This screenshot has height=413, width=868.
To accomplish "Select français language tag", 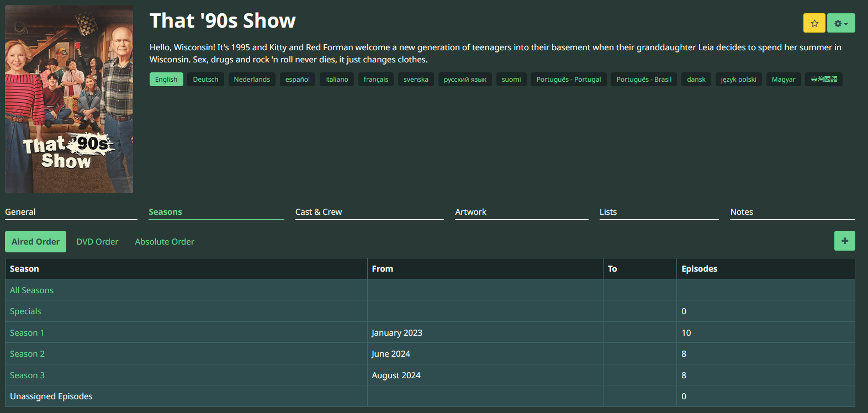I will coord(376,80).
